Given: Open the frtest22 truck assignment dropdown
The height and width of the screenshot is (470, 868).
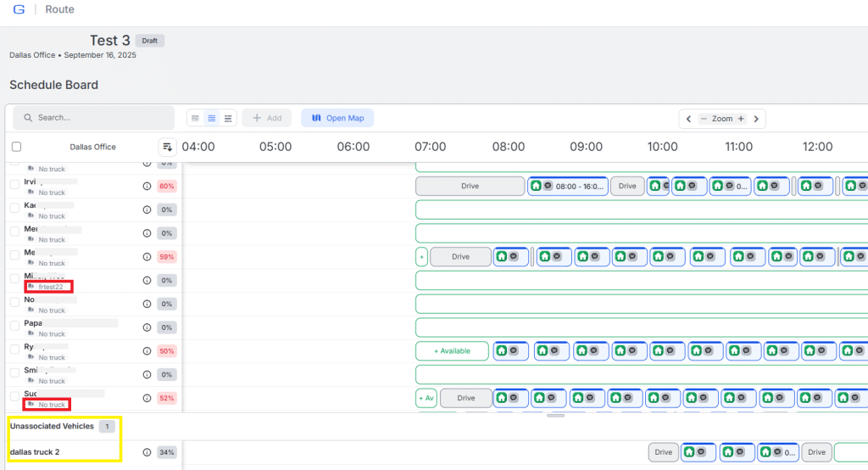Looking at the screenshot, I should 49,287.
